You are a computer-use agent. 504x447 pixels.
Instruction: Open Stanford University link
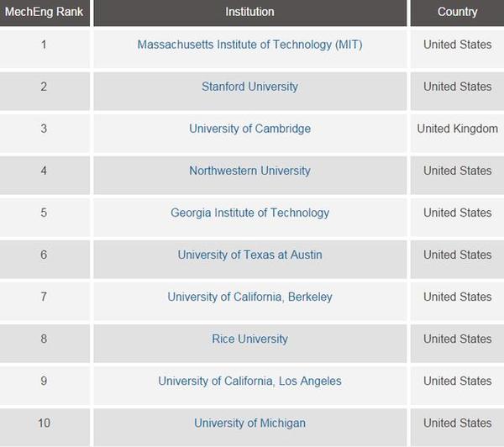249,87
